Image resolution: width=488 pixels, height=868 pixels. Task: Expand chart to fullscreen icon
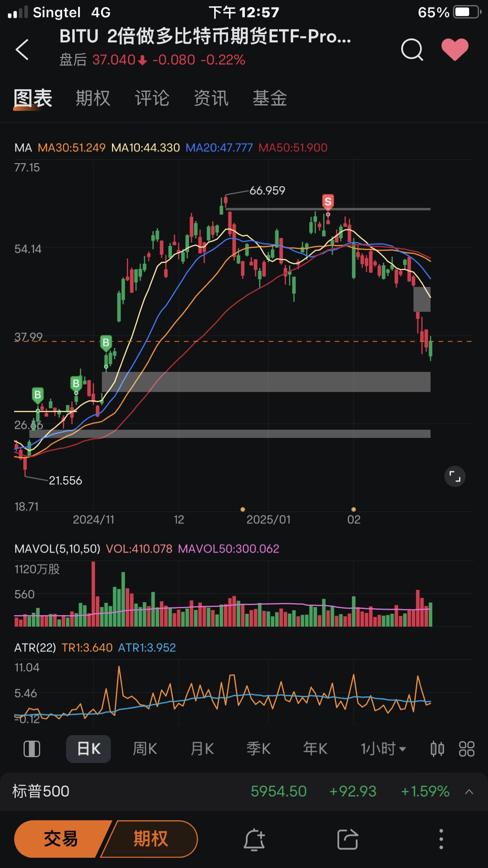click(x=455, y=476)
